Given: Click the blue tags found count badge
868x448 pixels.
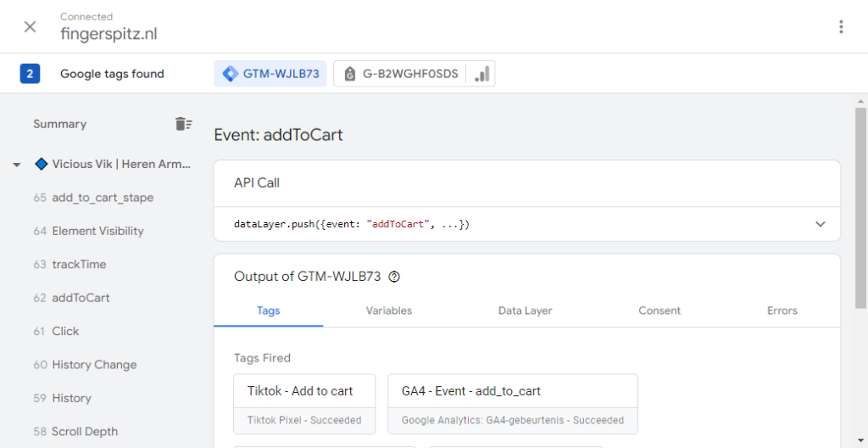Looking at the screenshot, I should (x=30, y=74).
